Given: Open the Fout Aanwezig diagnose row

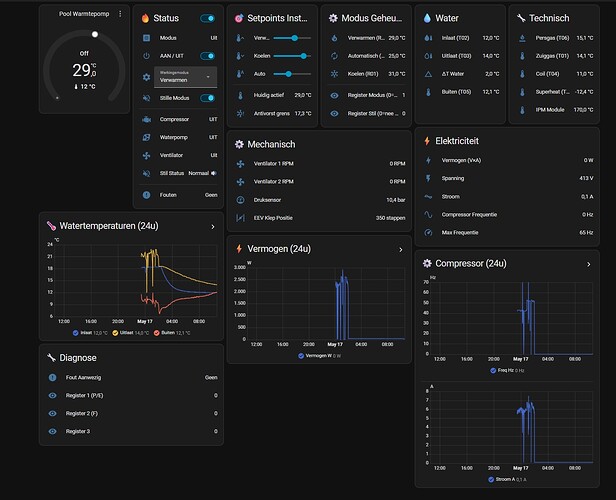Looking at the screenshot, I should pyautogui.click(x=132, y=377).
